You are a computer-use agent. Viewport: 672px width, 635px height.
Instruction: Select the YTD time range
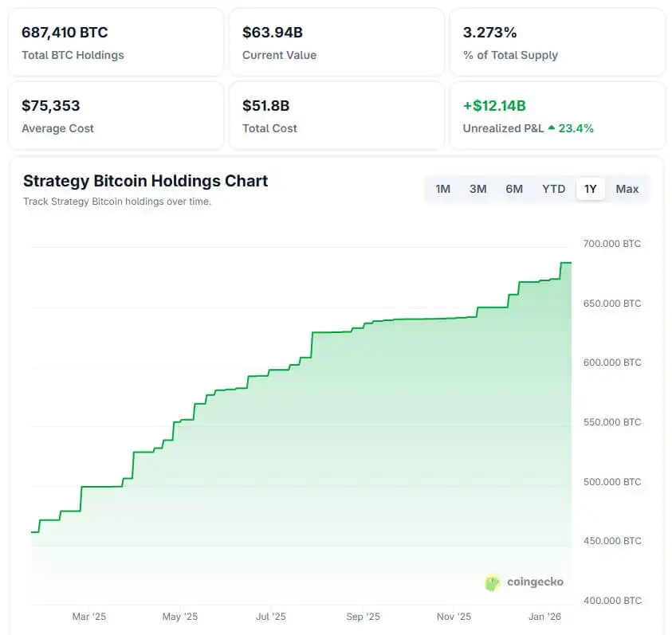pos(552,189)
